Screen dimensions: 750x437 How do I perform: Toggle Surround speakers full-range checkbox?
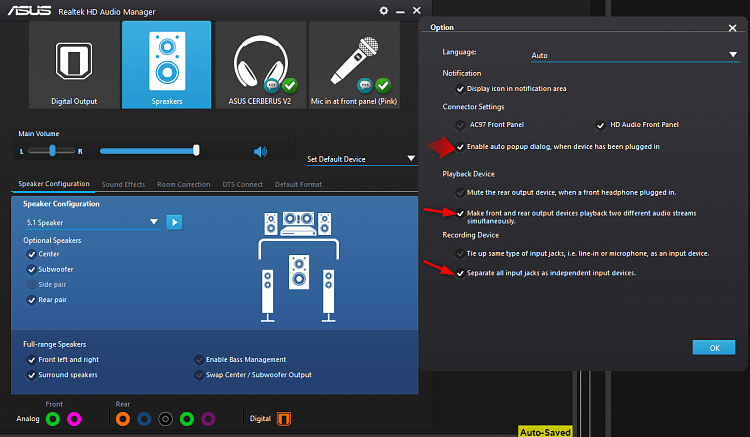[32, 375]
